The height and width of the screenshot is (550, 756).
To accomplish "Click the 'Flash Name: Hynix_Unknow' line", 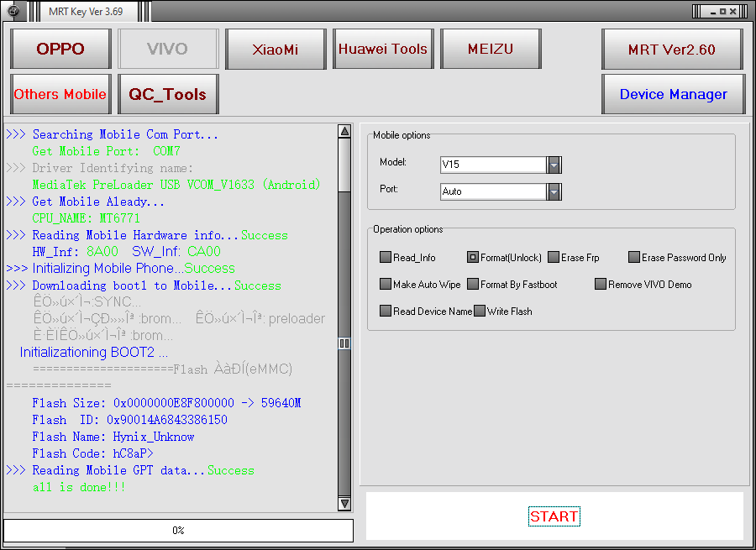I will point(113,437).
